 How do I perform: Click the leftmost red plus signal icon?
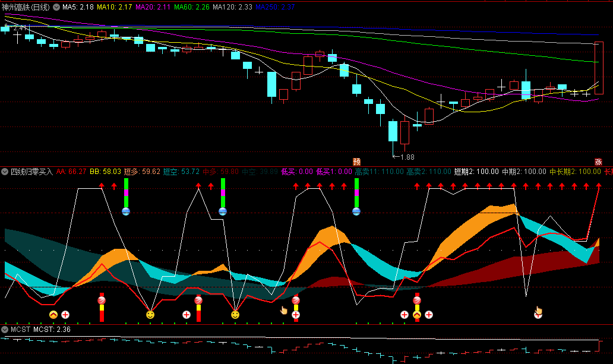65,314
